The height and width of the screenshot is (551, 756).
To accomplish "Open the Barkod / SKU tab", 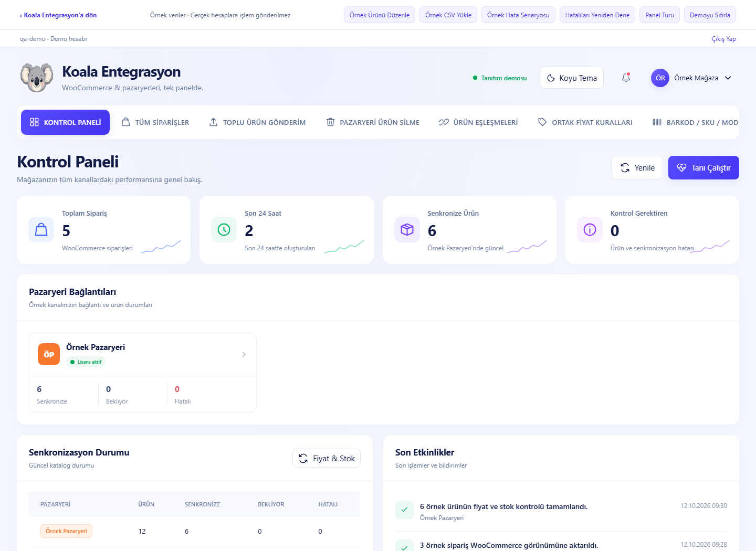I will (695, 122).
